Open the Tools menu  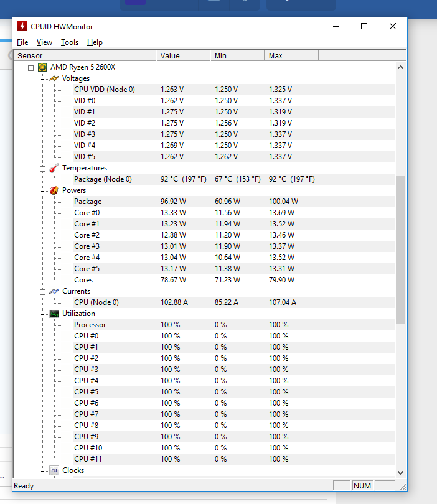point(70,42)
